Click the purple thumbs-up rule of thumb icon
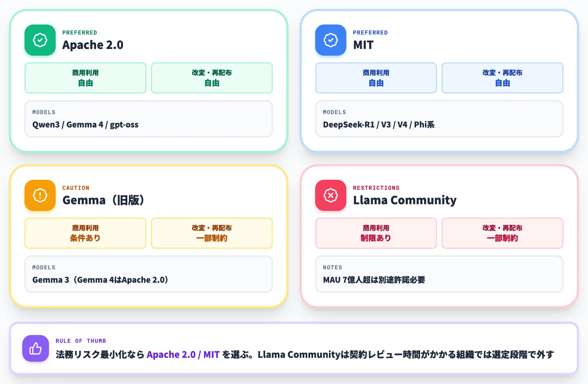 pyautogui.click(x=36, y=348)
